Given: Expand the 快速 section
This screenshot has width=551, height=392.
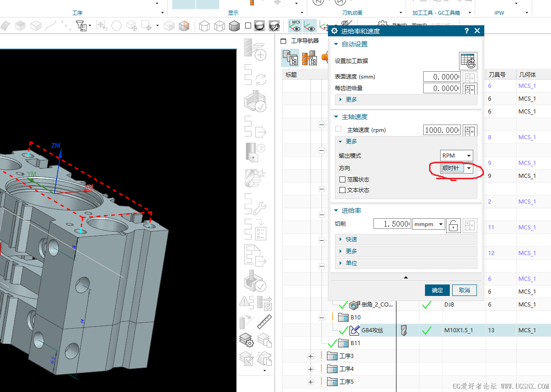Looking at the screenshot, I should [406, 239].
